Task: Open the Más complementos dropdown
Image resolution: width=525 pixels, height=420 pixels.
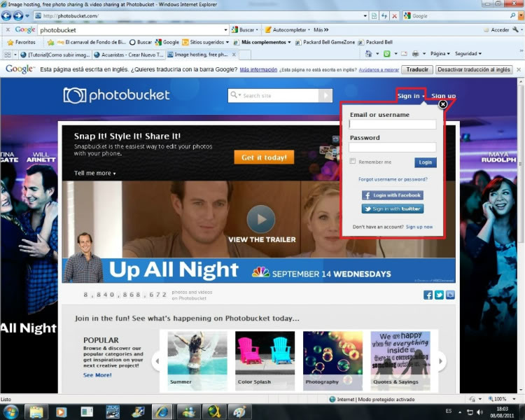Action: 289,42
